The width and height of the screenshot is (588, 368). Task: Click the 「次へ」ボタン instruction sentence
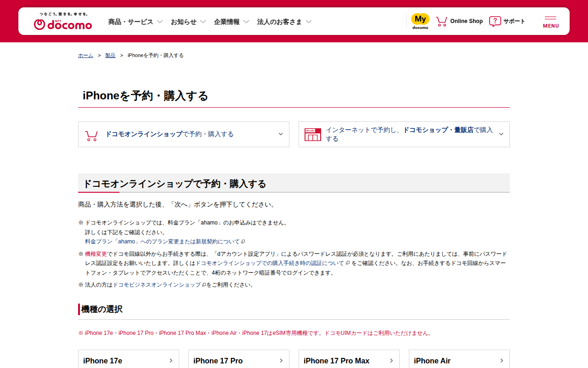click(x=177, y=205)
